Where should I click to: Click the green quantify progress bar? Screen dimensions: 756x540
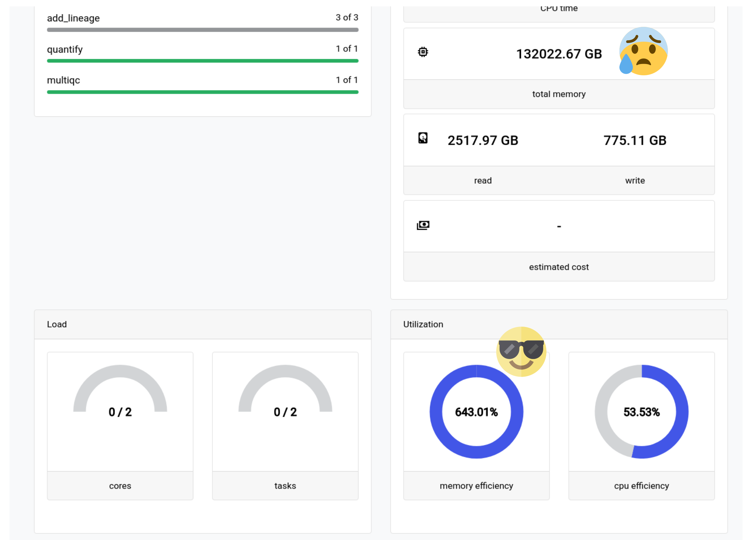coord(202,61)
